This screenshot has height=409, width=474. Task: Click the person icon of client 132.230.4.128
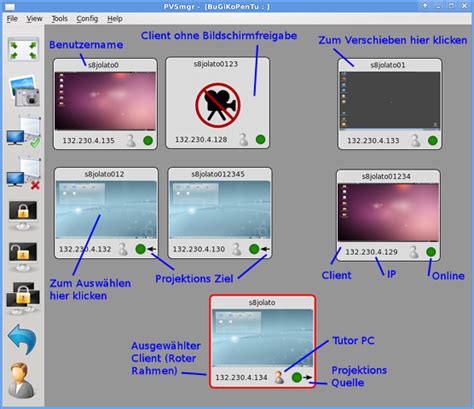[x=244, y=139]
